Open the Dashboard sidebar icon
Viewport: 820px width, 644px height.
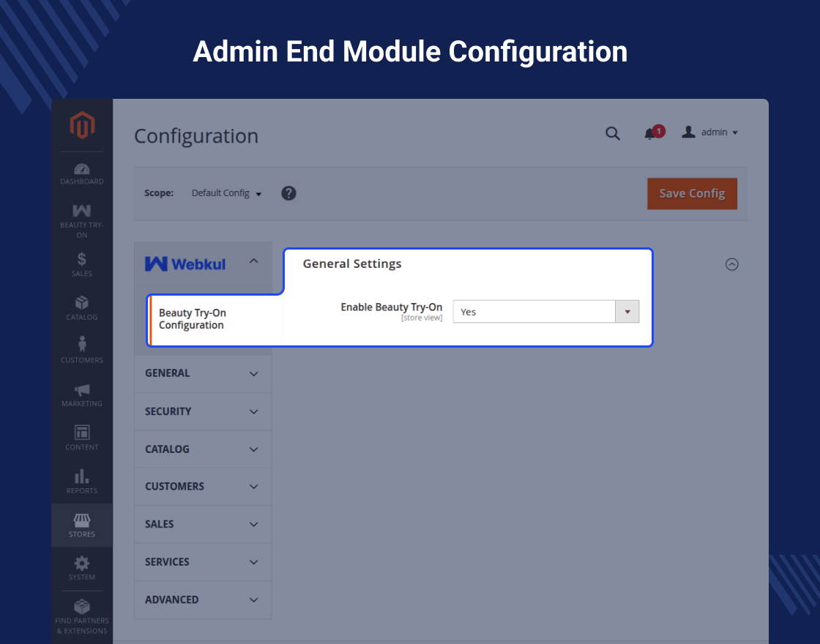(x=82, y=173)
